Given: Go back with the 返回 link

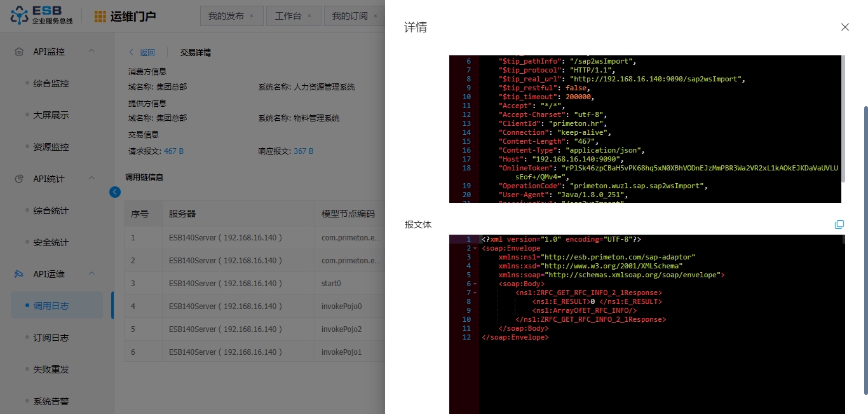Looking at the screenshot, I should coord(142,53).
